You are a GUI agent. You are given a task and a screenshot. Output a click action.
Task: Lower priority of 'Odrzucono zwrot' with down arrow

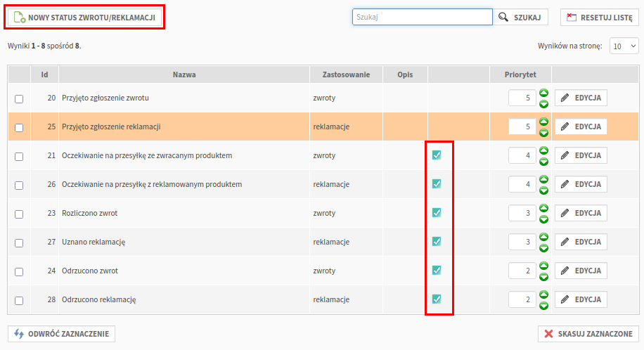[x=543, y=276]
